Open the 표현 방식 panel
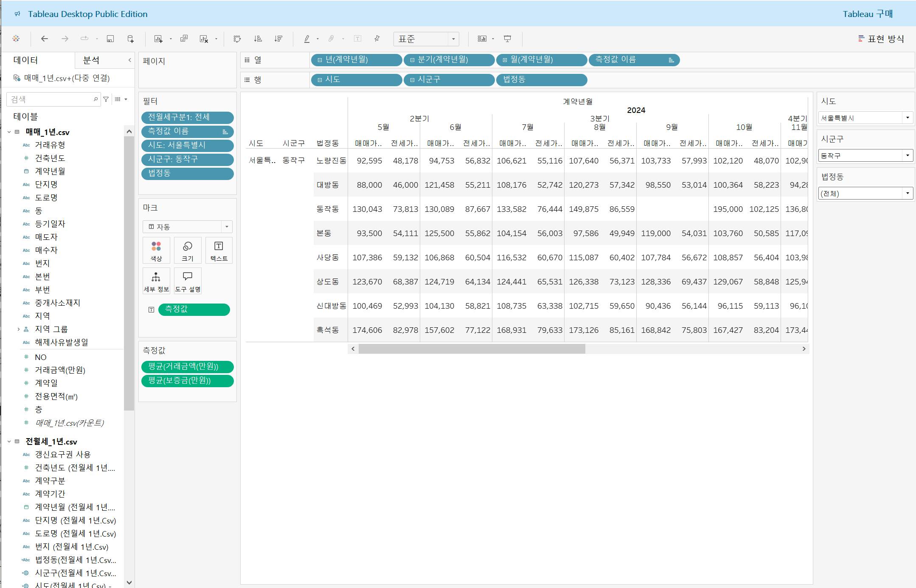 (881, 39)
